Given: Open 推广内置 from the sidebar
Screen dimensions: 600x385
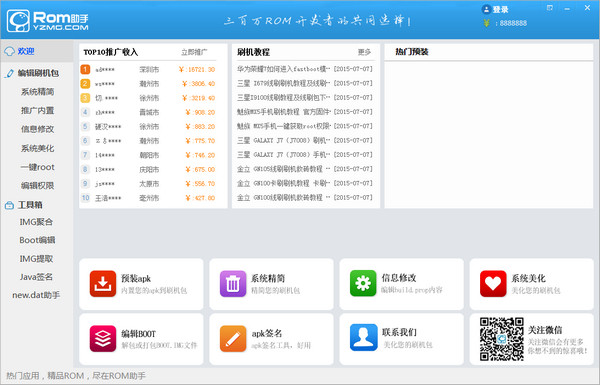Looking at the screenshot, I should [x=38, y=111].
